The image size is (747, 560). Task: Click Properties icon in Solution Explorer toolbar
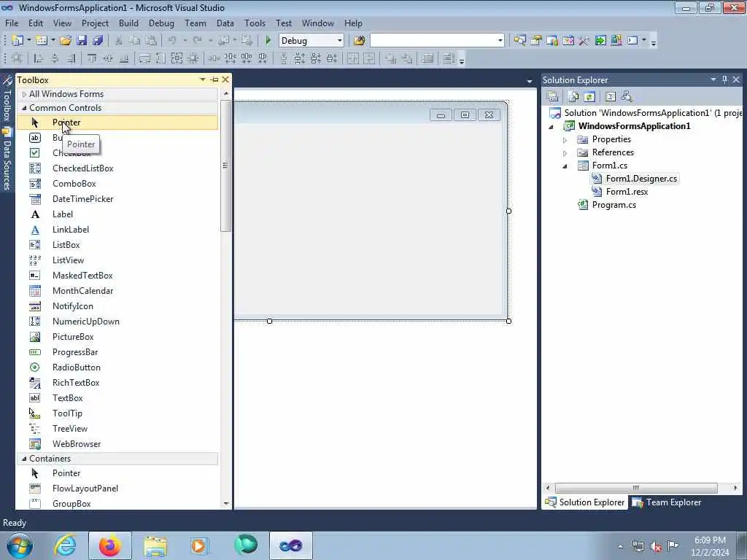coord(553,97)
